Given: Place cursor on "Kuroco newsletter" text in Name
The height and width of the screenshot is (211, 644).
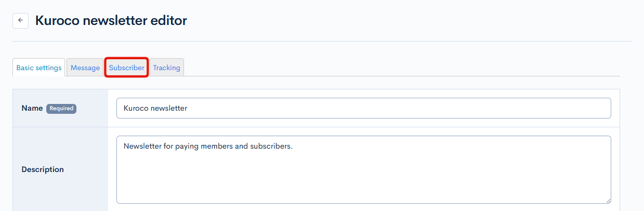Looking at the screenshot, I should [155, 108].
